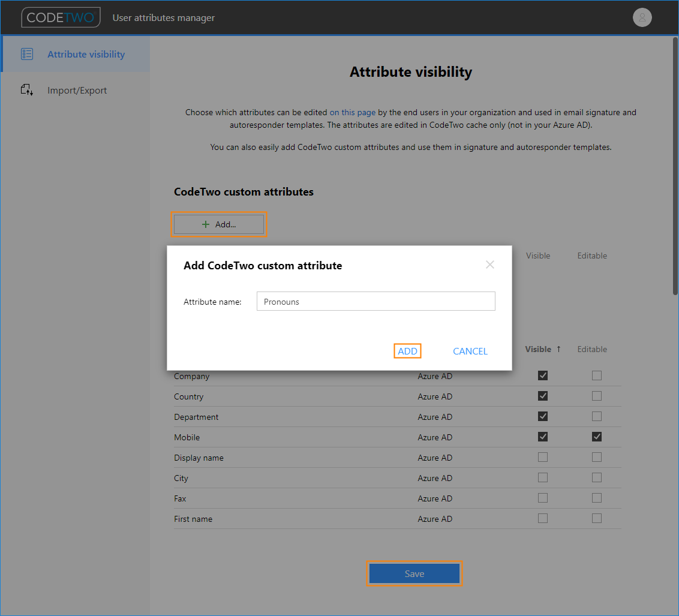Image resolution: width=679 pixels, height=616 pixels.
Task: Select the Company attribute row name
Action: (191, 376)
